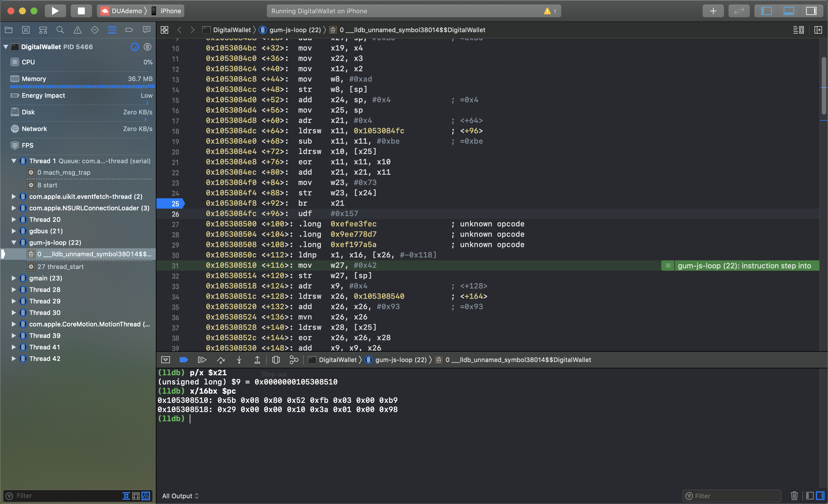Go forward in editor history
828x504 pixels.
[193, 30]
